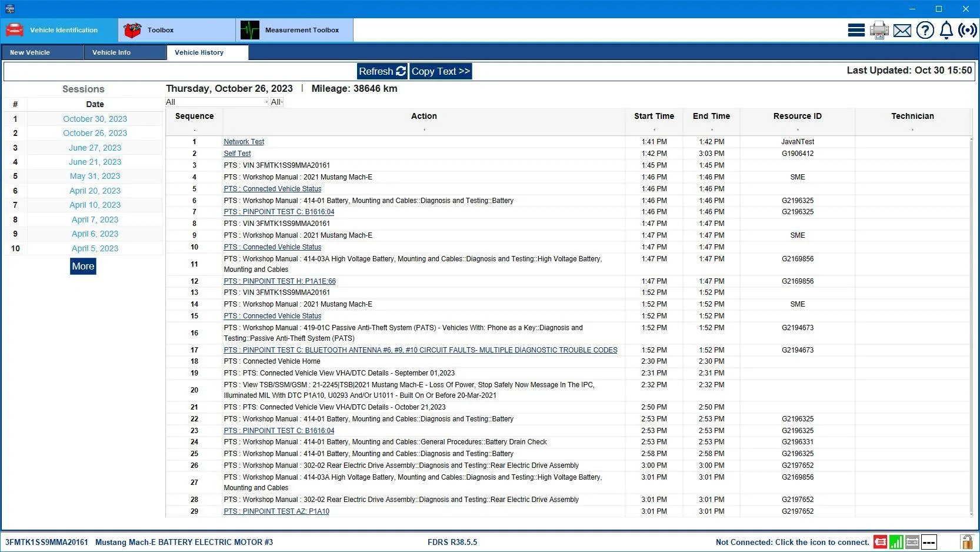This screenshot has width=980, height=552.
Task: Select the May 31, 2023 session
Action: pyautogui.click(x=95, y=176)
